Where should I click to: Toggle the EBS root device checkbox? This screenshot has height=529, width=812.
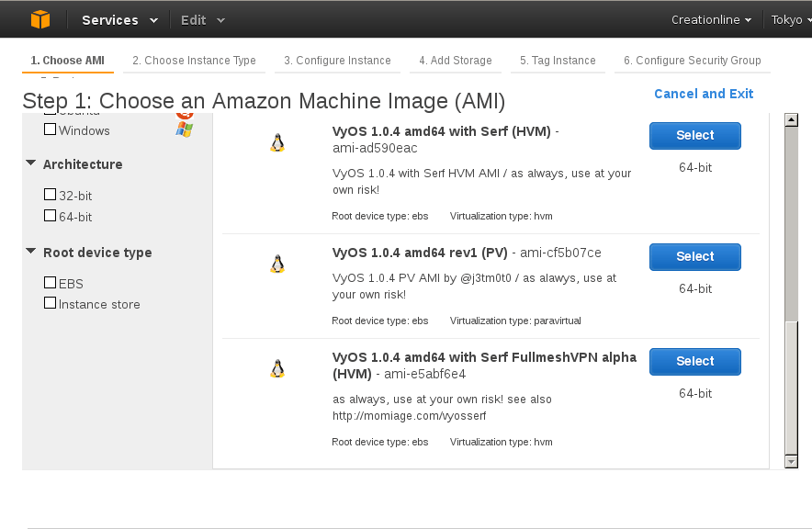[51, 283]
